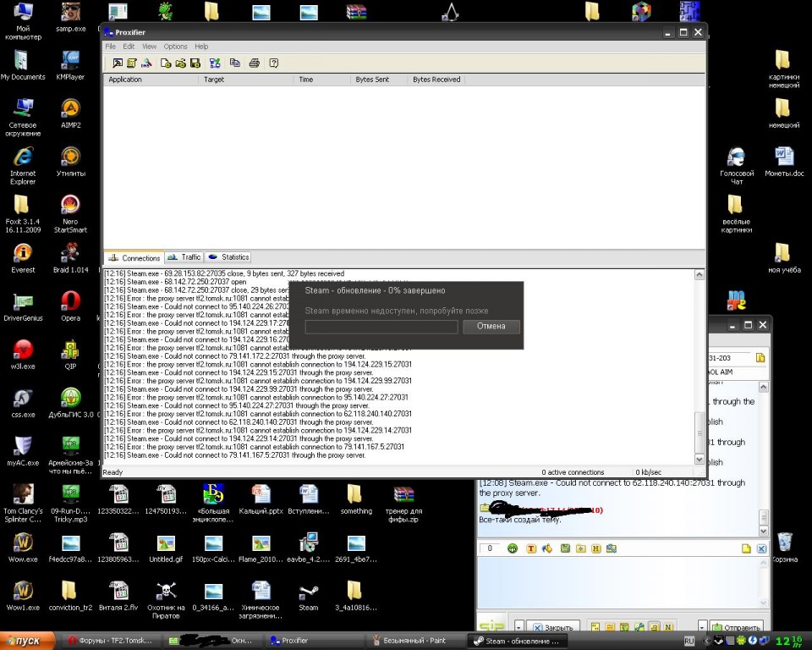
Task: Open the Help menu in Proxifier
Action: [x=201, y=47]
